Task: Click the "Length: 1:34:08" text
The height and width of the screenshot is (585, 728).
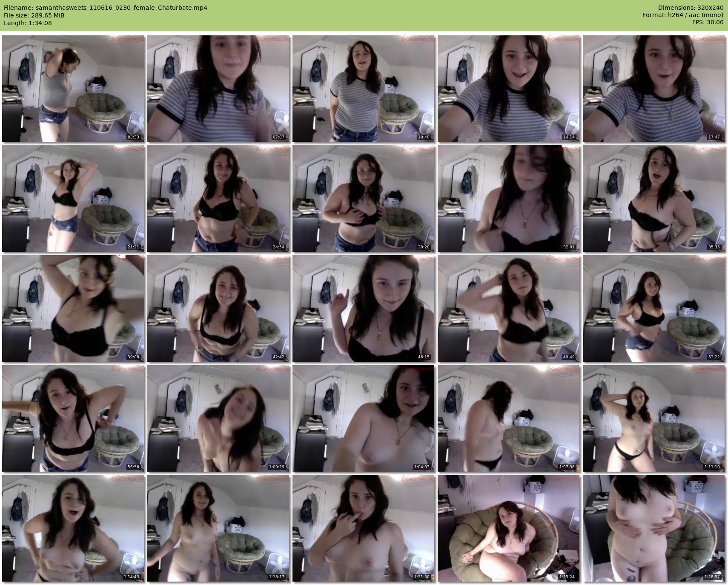Action: (28, 23)
